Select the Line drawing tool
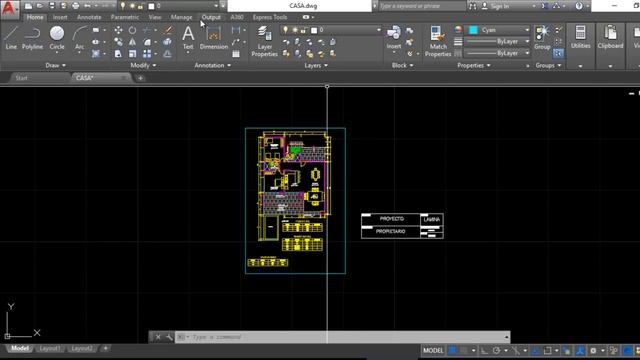This screenshot has height=360, width=640. [x=11, y=38]
